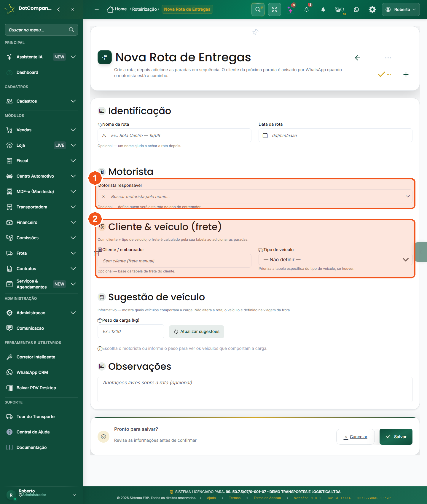
Task: Open the settings gear icon
Action: [372, 9]
